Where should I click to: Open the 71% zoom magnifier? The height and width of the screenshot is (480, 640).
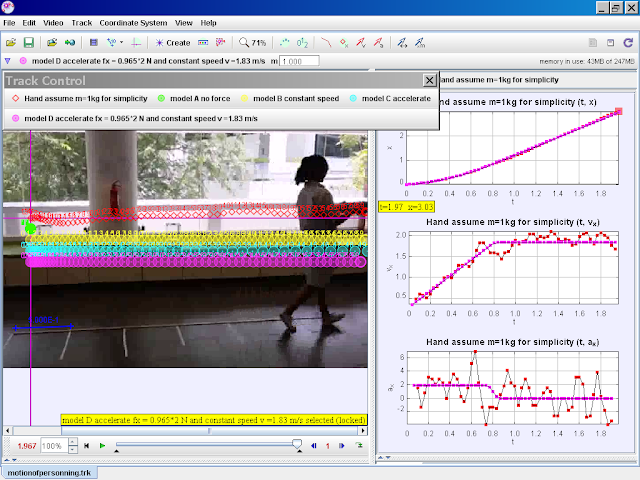[252, 42]
